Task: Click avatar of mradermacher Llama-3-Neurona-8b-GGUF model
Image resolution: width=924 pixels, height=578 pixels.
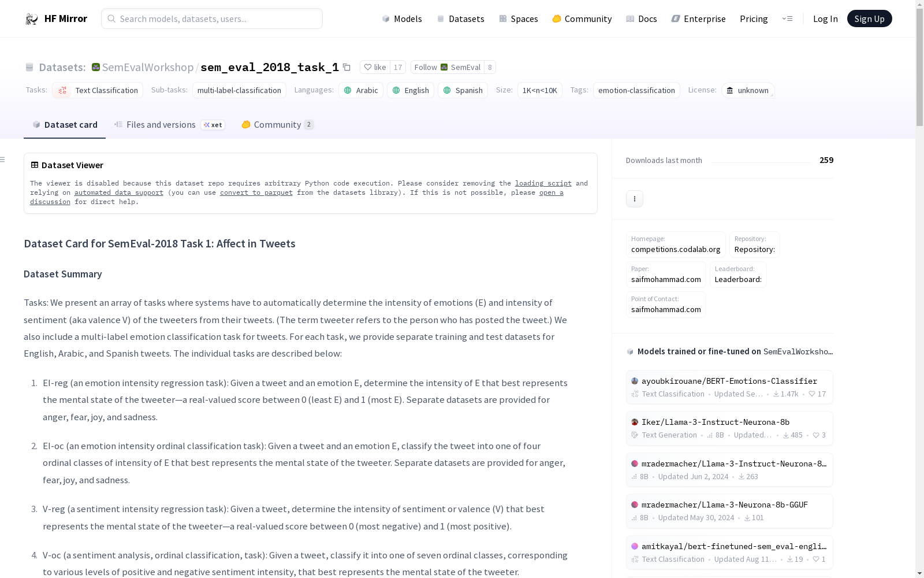Action: pos(635,505)
